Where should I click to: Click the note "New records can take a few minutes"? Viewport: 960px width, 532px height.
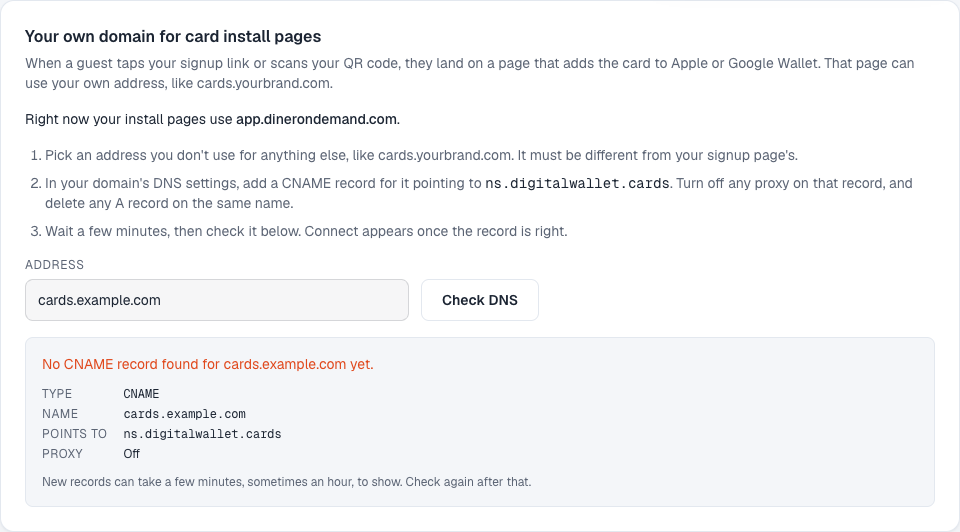(x=287, y=482)
